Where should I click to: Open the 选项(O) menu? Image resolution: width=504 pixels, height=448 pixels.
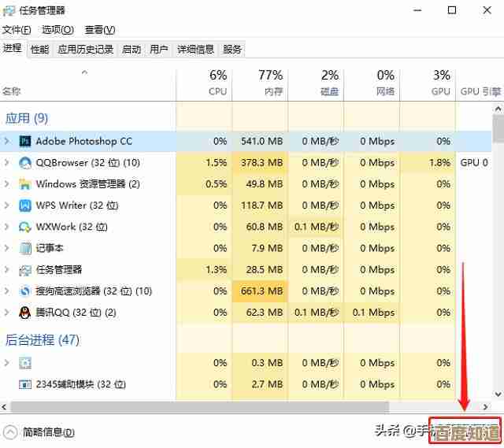(57, 30)
